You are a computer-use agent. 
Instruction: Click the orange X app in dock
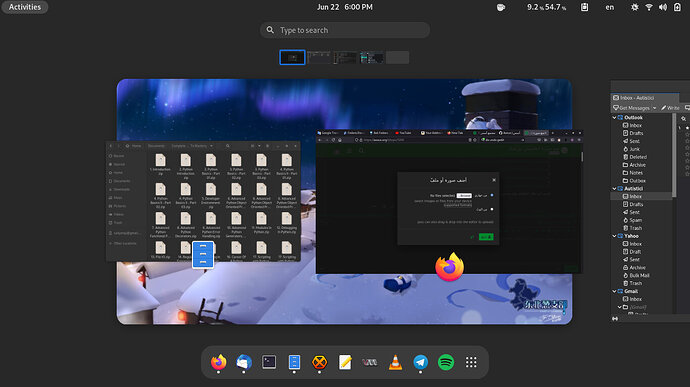click(x=319, y=362)
